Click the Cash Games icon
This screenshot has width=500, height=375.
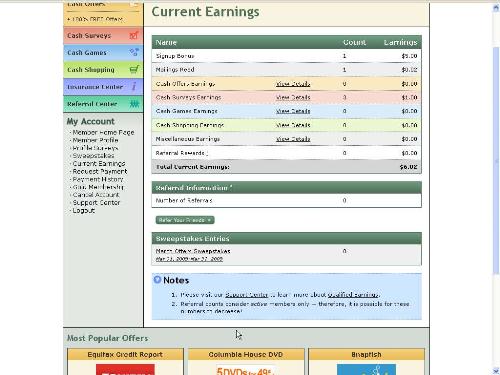click(134, 52)
